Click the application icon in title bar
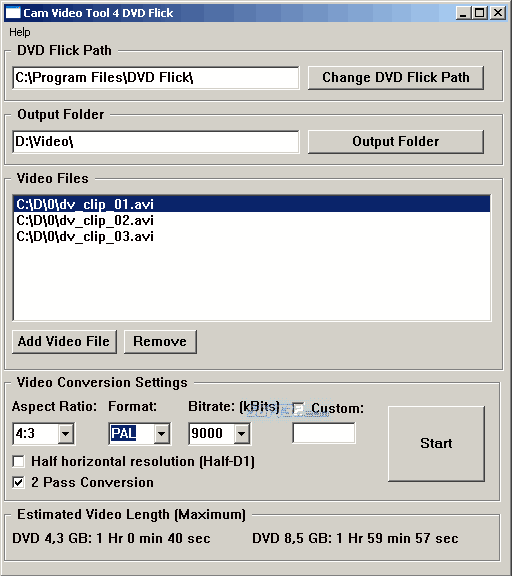Viewport: 512px width, 576px height. tap(13, 13)
